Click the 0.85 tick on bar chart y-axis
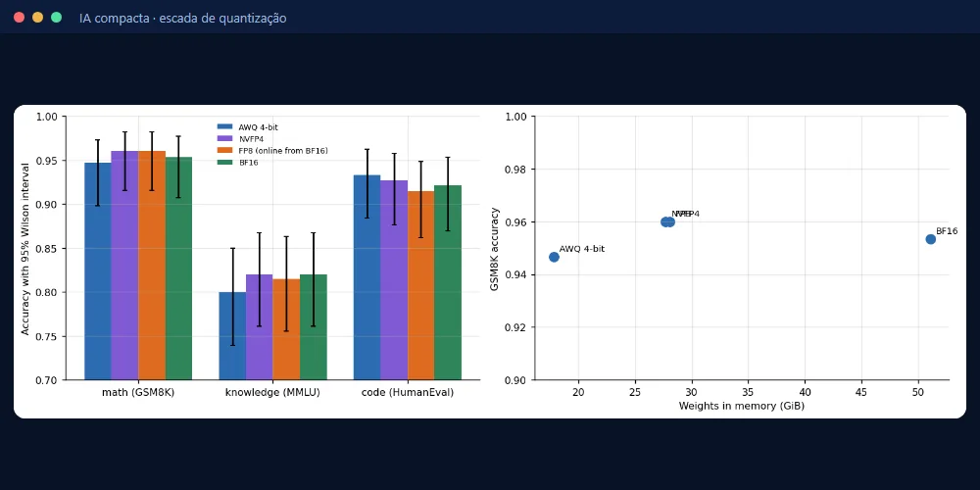Viewport: 980px width, 490px height. pos(47,249)
